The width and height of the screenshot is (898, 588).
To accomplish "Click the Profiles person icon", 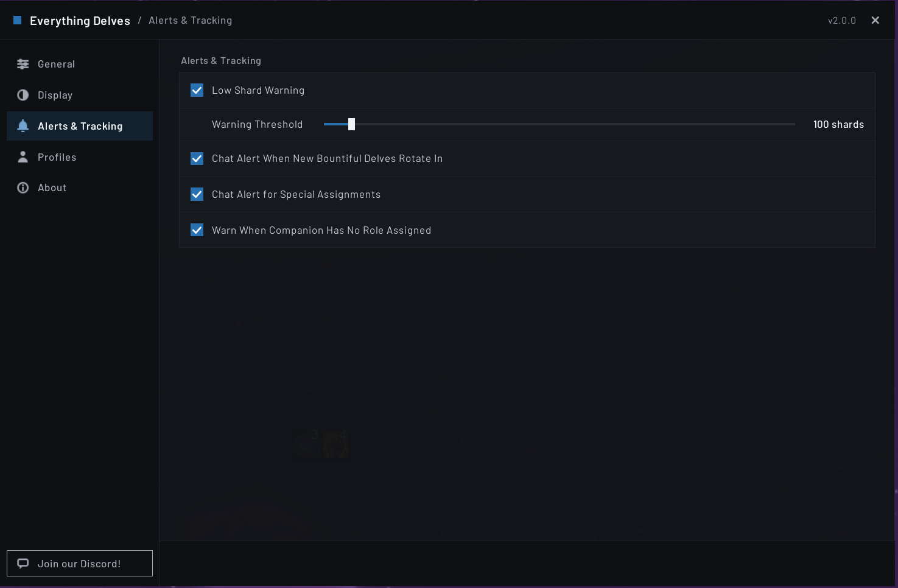I will [23, 157].
